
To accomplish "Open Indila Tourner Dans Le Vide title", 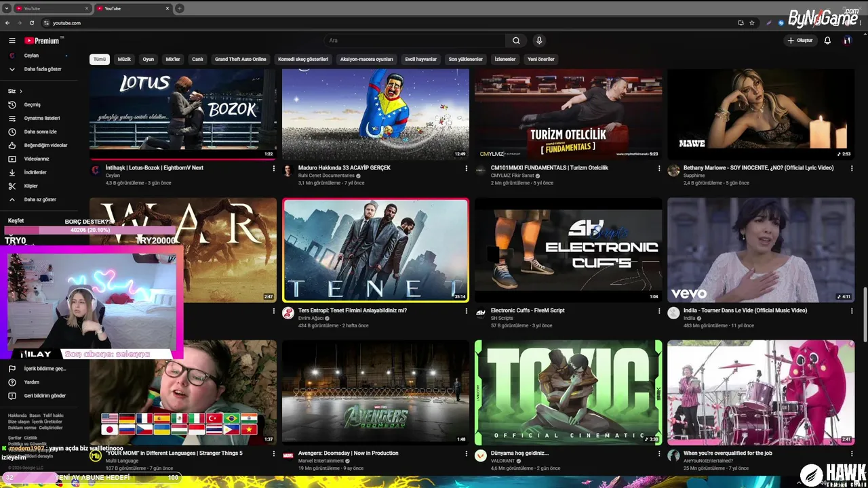I will click(x=745, y=310).
